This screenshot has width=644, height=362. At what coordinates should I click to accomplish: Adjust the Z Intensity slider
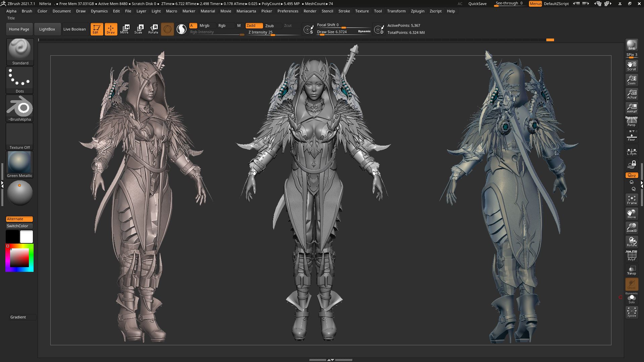coord(274,33)
